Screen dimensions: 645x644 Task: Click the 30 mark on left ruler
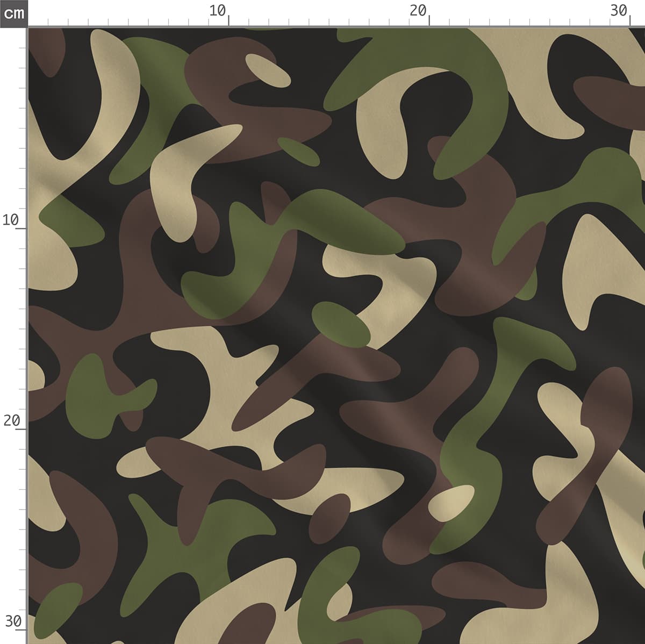coord(13,621)
